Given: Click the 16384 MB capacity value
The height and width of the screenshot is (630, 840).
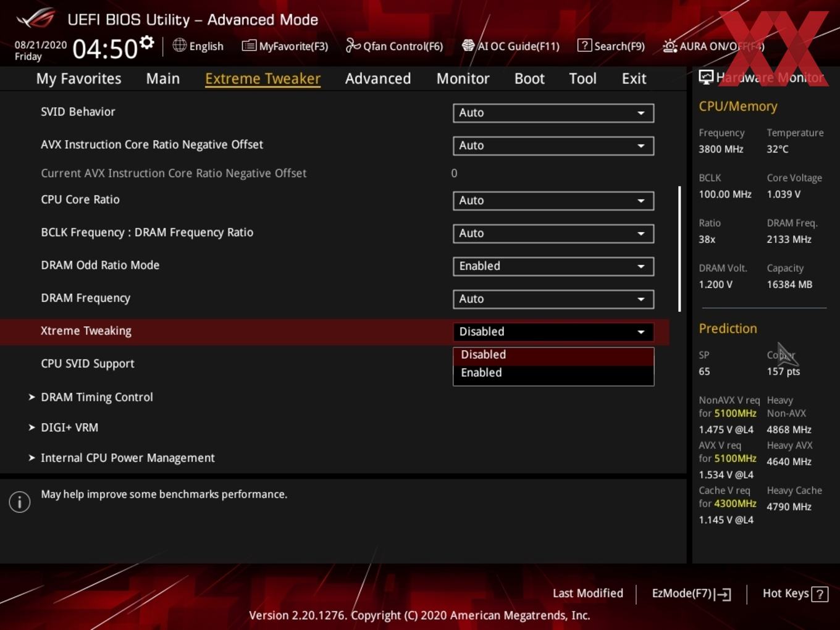Looking at the screenshot, I should tap(789, 284).
